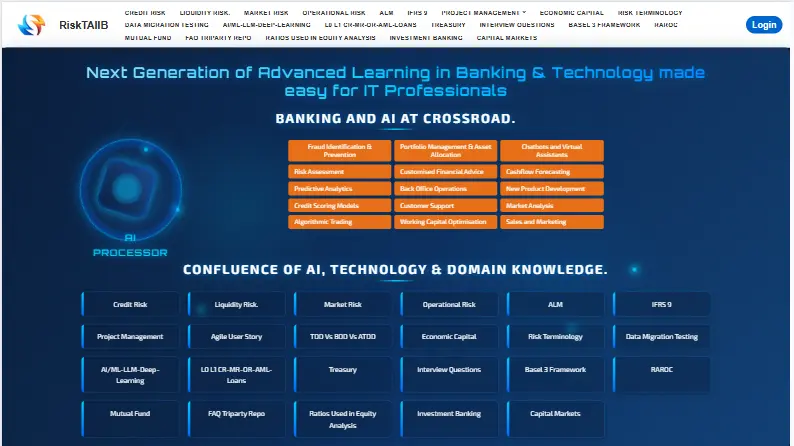
Task: Select the TDD Vs BDD Vs ATDD card
Action: [x=342, y=337]
